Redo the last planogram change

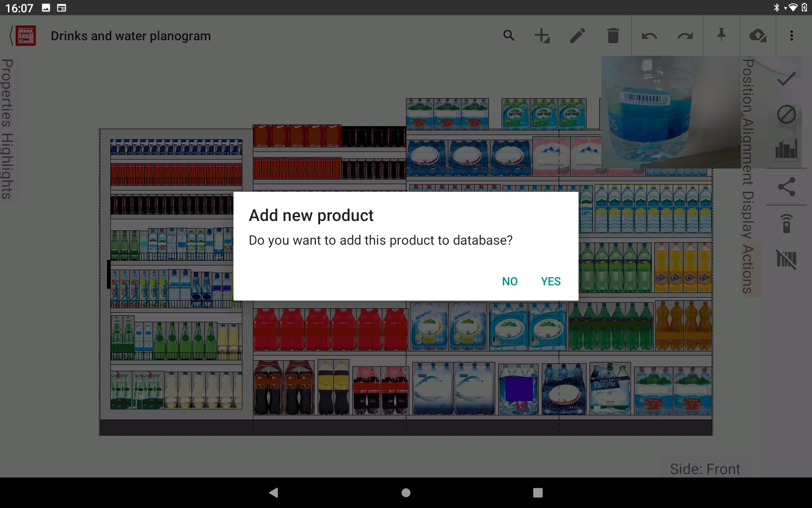[685, 36]
